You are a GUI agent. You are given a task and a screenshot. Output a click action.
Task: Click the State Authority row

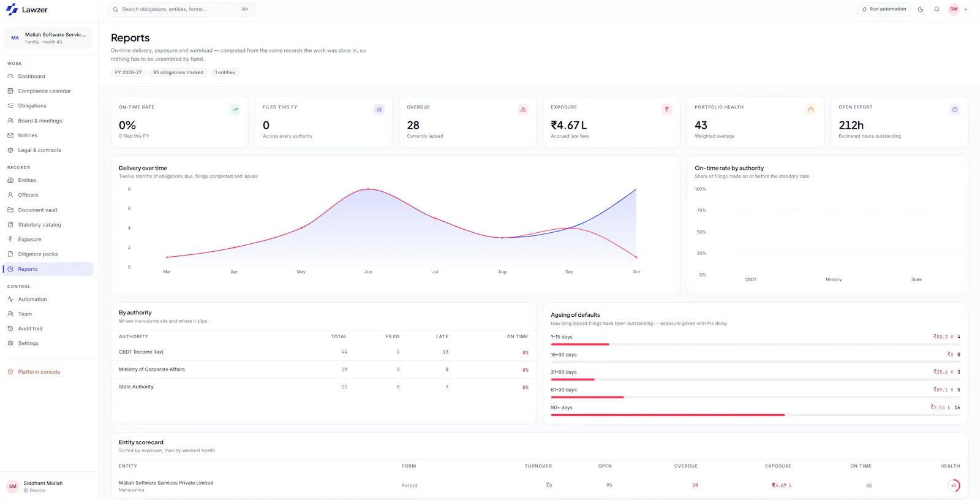click(323, 387)
